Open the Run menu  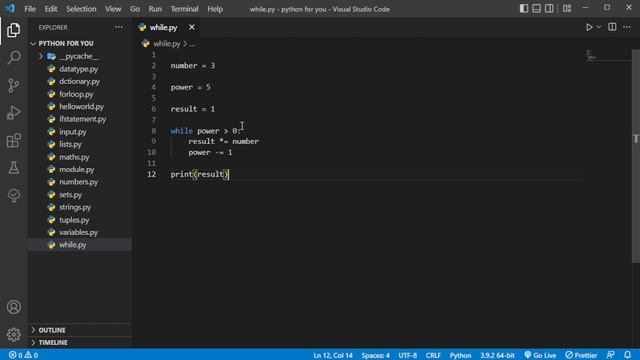[155, 9]
